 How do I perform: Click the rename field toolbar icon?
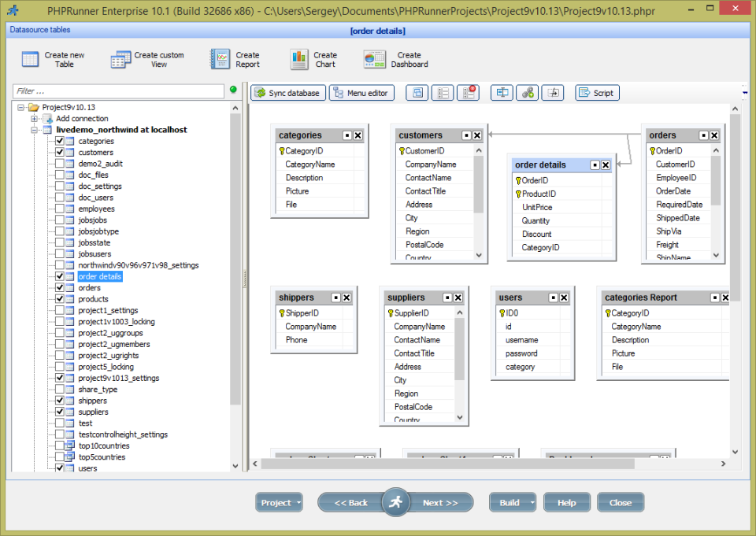pos(502,93)
